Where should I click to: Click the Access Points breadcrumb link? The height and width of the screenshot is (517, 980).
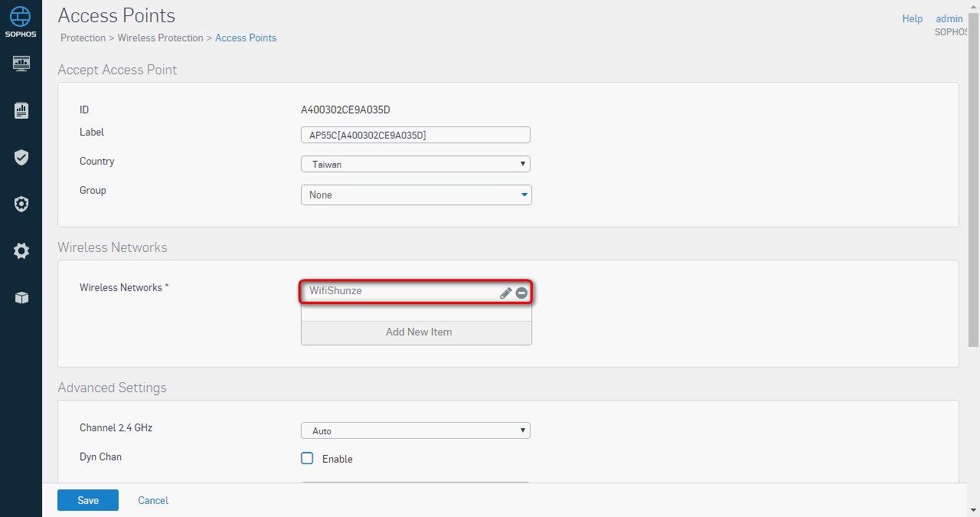246,38
